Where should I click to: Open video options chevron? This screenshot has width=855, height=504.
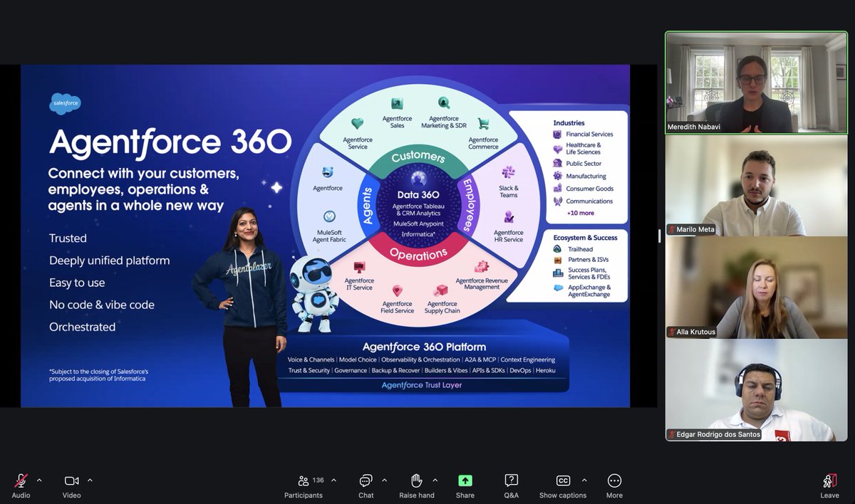click(x=90, y=480)
